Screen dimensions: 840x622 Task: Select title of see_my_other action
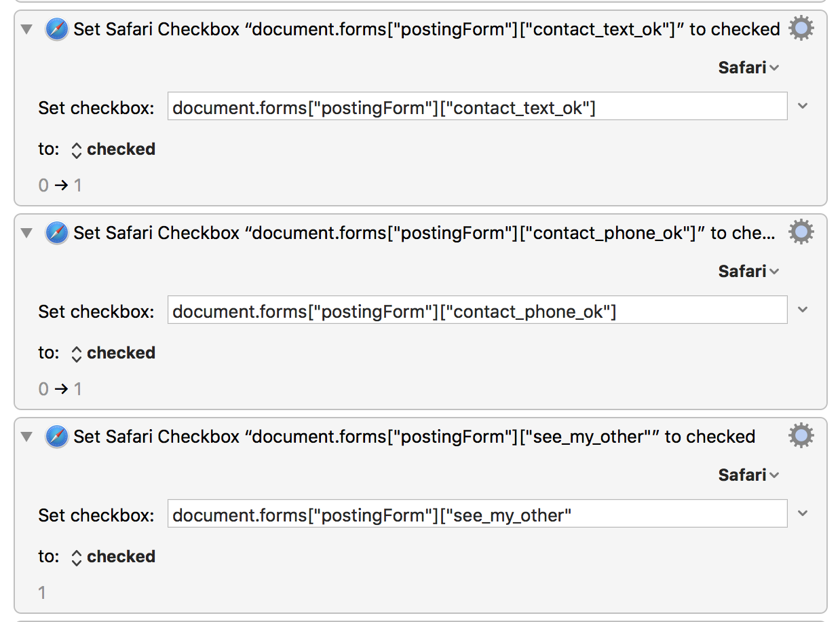click(415, 437)
